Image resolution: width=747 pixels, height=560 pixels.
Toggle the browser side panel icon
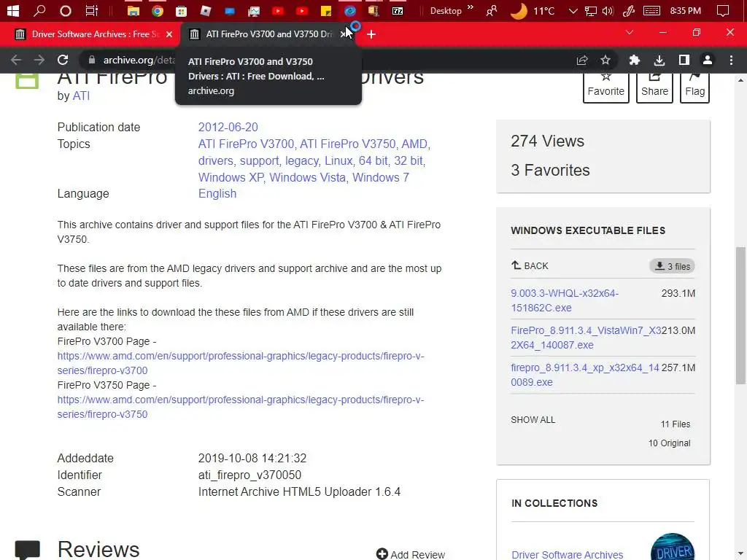[x=684, y=60]
